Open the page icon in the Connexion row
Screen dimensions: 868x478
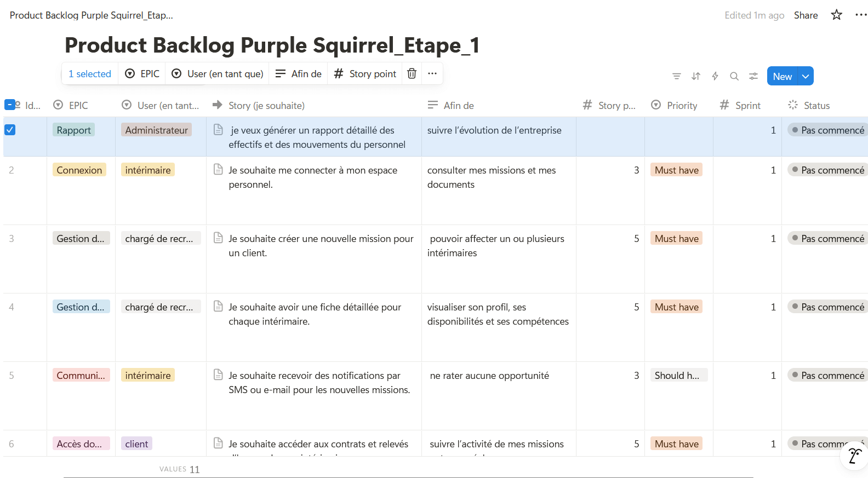point(218,169)
